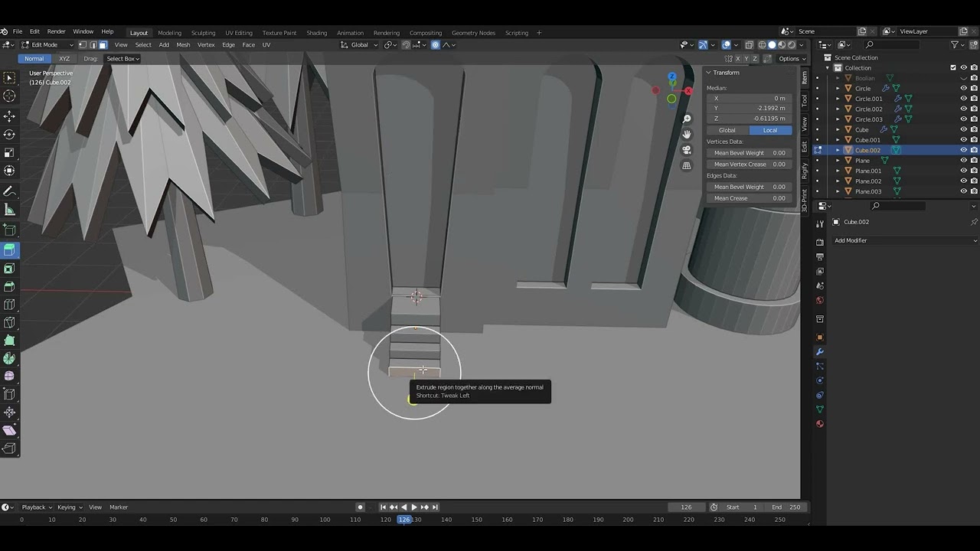This screenshot has height=551, width=980.
Task: Collapse the Transform panel
Action: (708, 73)
